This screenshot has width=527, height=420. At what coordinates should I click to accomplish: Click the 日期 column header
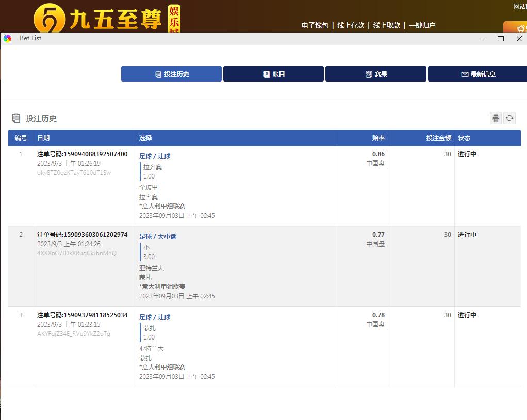(x=43, y=138)
